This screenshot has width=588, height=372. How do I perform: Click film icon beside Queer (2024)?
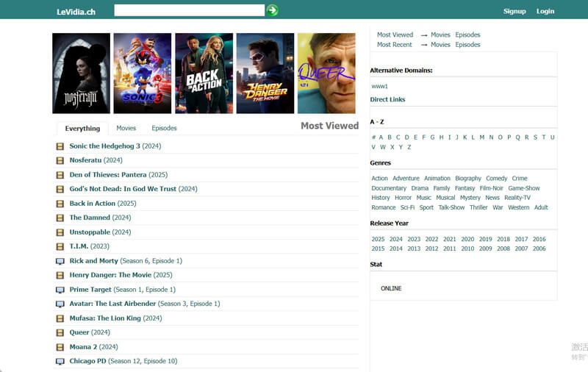pyautogui.click(x=60, y=332)
